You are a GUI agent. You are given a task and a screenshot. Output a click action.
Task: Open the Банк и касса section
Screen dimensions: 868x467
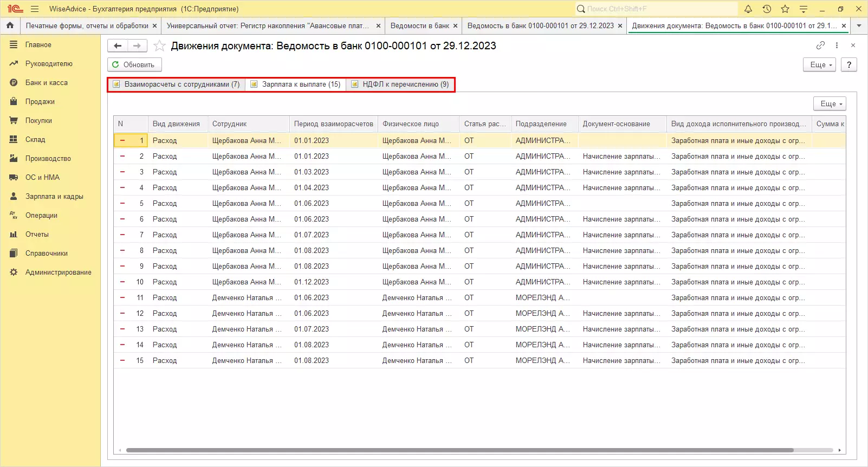click(x=46, y=83)
